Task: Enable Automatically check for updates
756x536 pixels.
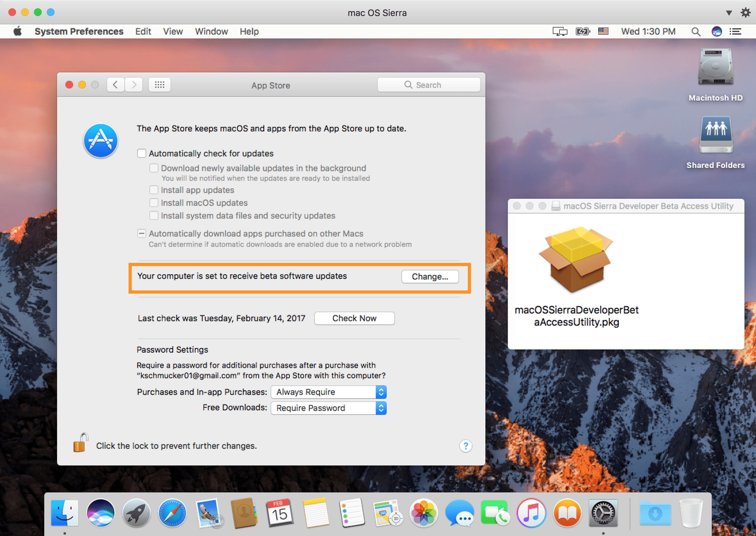Action: [142, 153]
